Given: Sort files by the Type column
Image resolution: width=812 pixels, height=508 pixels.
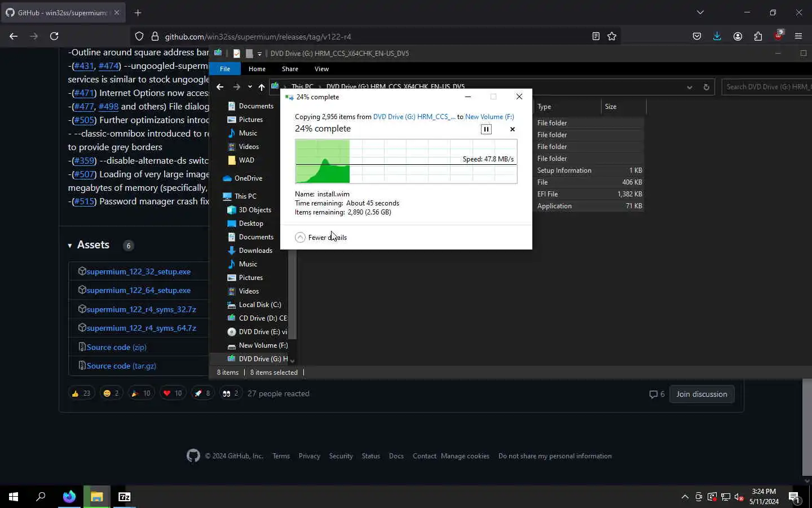Looking at the screenshot, I should click(x=567, y=107).
